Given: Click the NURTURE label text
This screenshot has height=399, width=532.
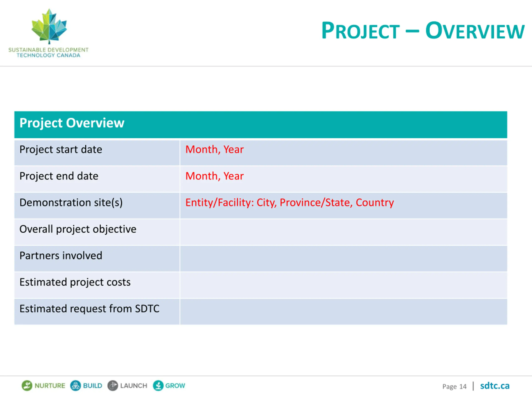Looking at the screenshot, I should tap(50, 385).
